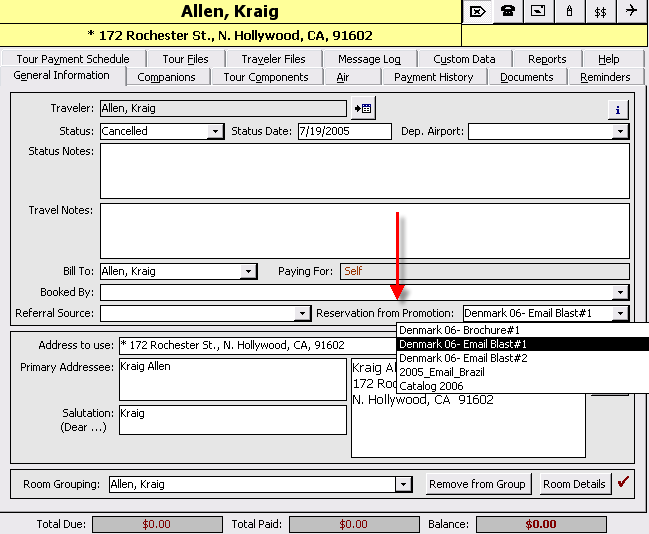Click the tag icon in top toolbar
The width and height of the screenshot is (649, 534).
478,11
